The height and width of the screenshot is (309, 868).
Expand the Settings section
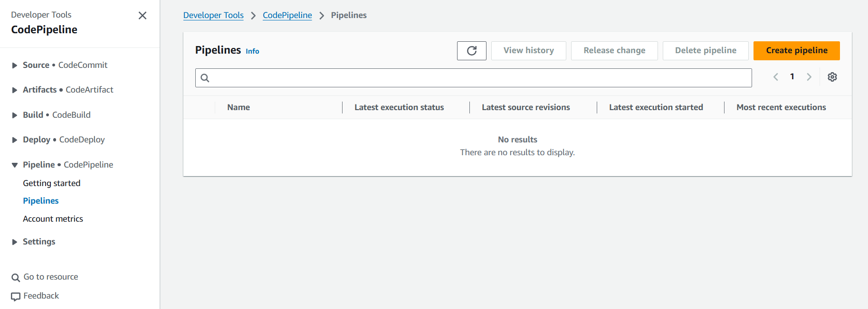click(x=15, y=242)
